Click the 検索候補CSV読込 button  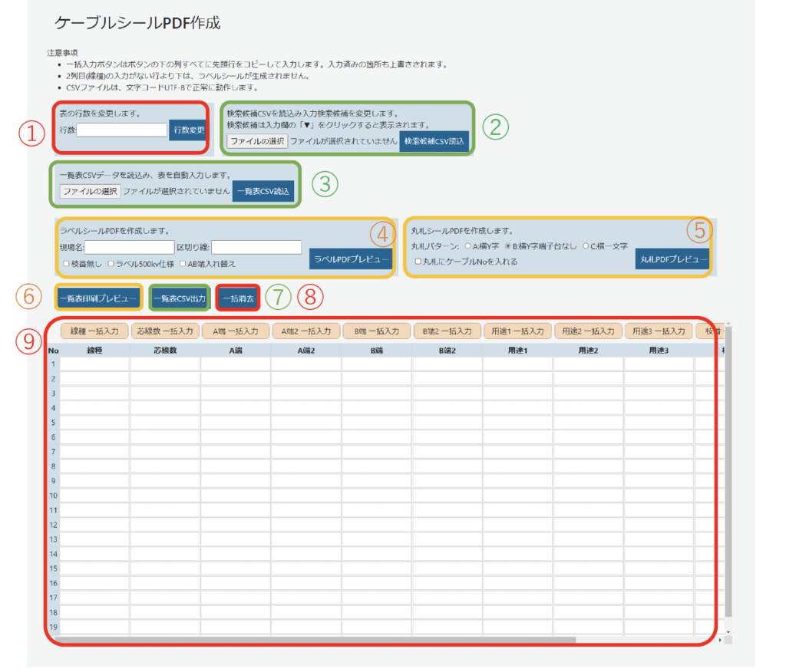435,140
